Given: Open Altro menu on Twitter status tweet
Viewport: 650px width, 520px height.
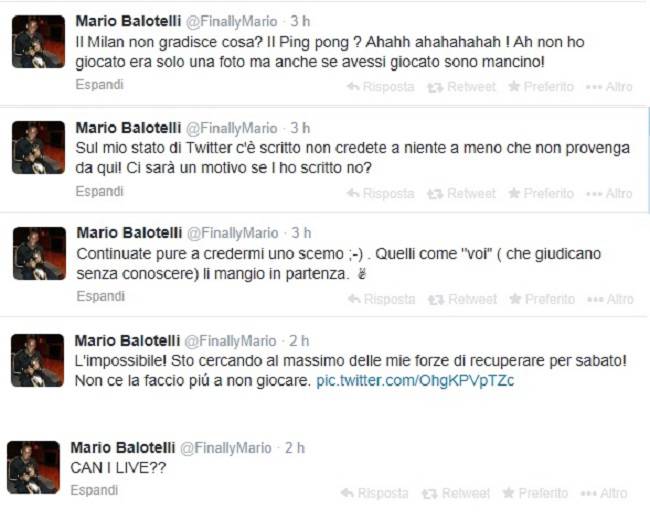Looking at the screenshot, I should click(609, 193).
